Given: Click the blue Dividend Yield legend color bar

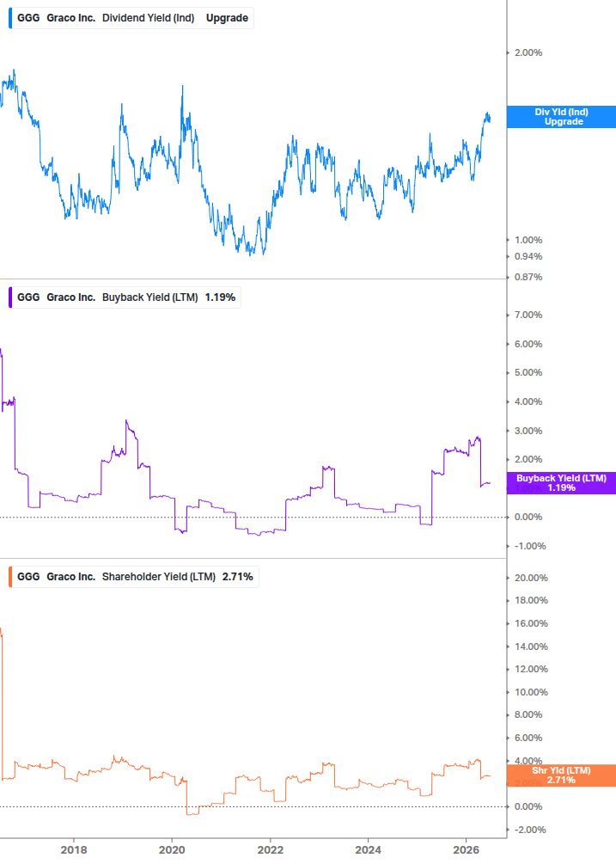Looking at the screenshot, I should point(10,18).
